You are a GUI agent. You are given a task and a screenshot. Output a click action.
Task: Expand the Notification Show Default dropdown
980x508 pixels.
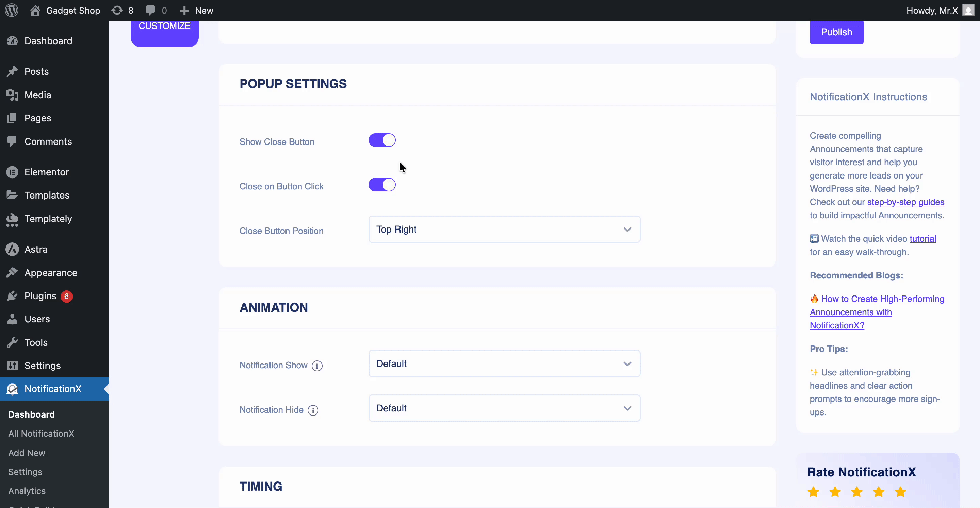click(x=504, y=363)
